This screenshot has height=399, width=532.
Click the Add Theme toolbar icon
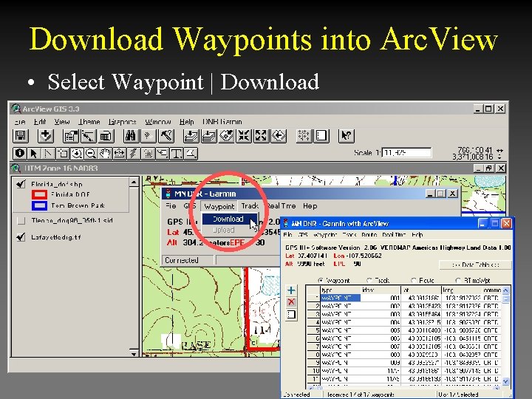point(46,136)
